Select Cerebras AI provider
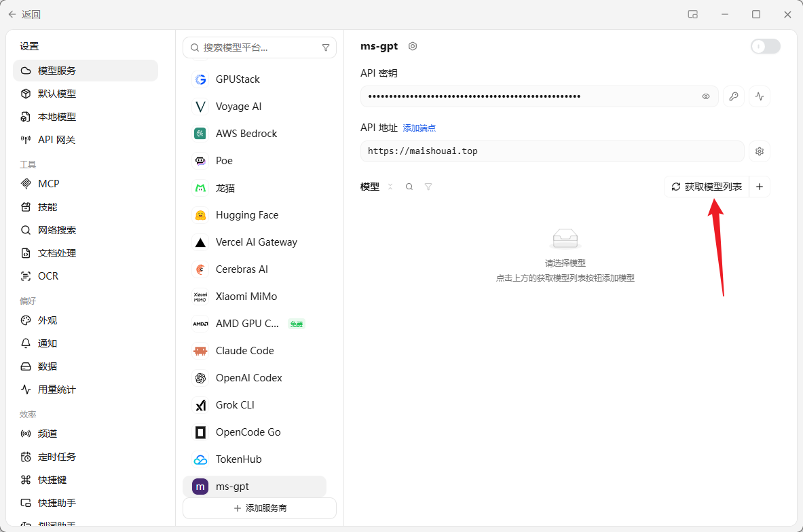 pos(255,269)
